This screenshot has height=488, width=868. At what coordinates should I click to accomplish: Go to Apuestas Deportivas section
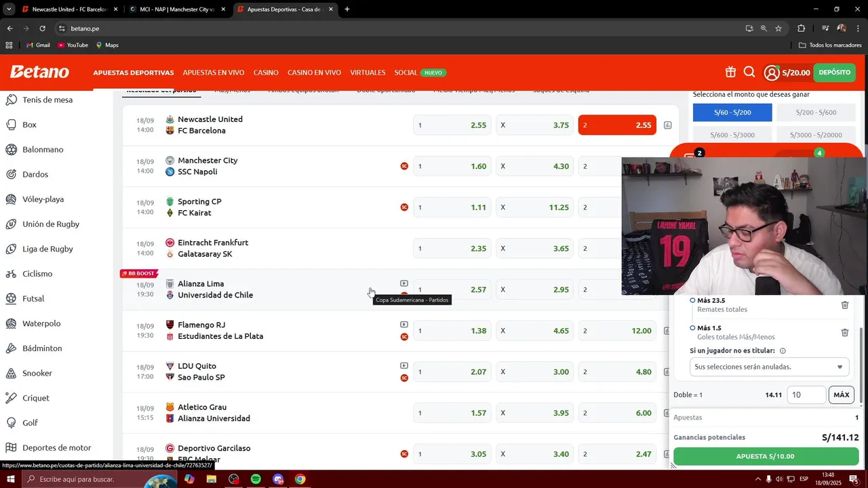pyautogui.click(x=134, y=73)
